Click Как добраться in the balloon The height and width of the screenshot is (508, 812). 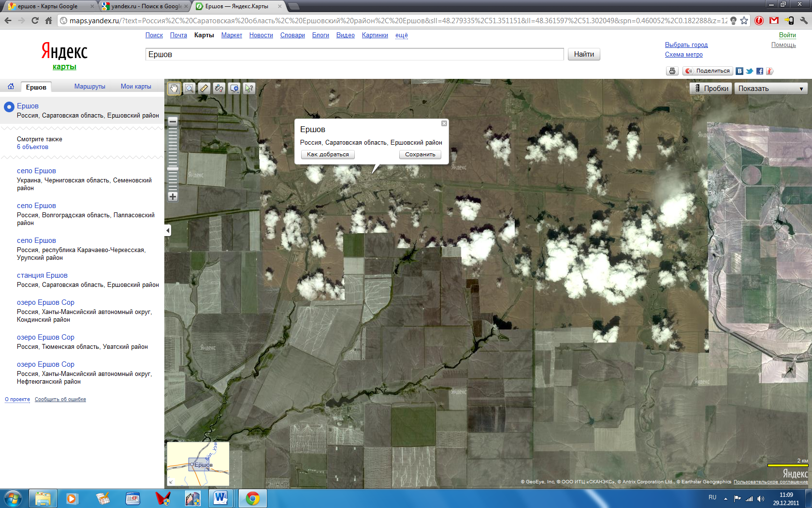pos(328,154)
